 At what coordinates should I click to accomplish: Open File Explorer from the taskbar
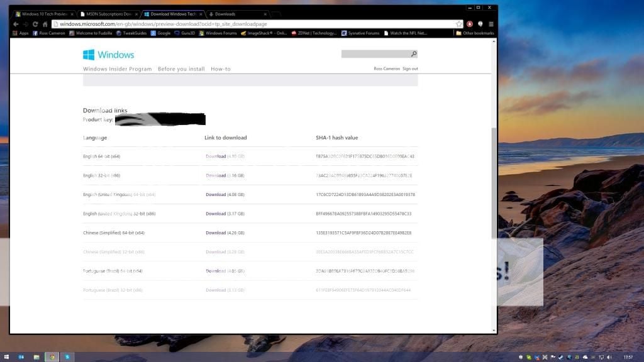36,357
